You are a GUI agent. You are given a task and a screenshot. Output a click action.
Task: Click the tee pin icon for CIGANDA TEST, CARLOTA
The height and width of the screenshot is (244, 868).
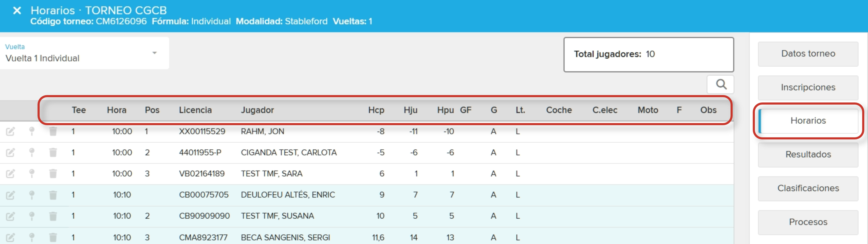click(32, 153)
